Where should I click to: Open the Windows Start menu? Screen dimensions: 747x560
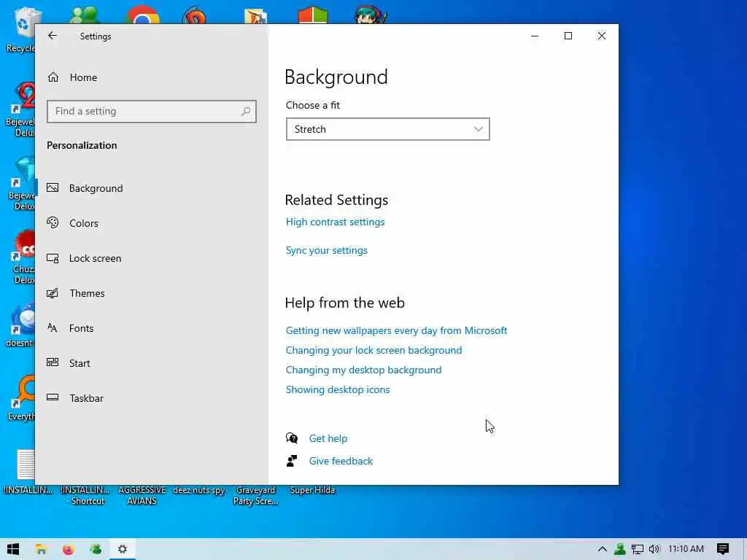coord(13,549)
